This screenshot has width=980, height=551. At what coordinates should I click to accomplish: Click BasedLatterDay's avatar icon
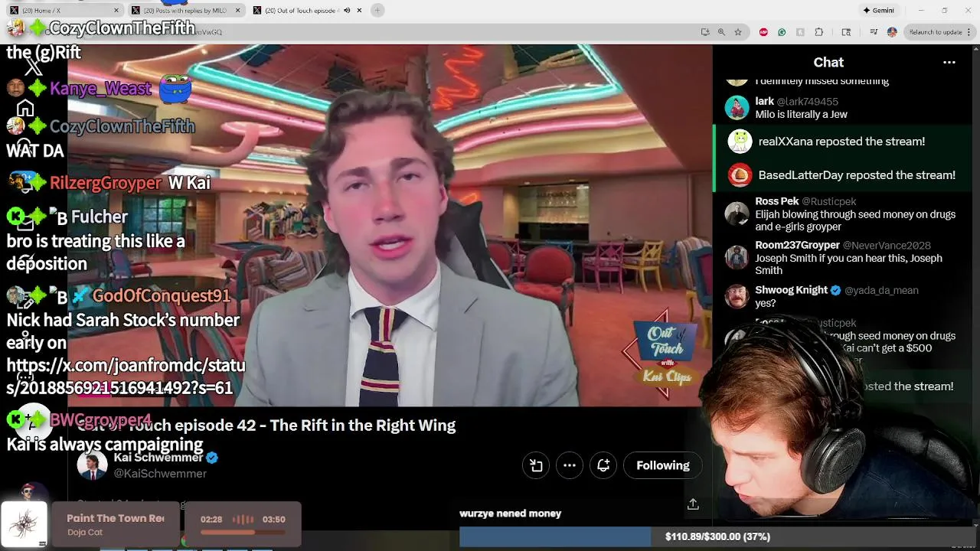[740, 175]
